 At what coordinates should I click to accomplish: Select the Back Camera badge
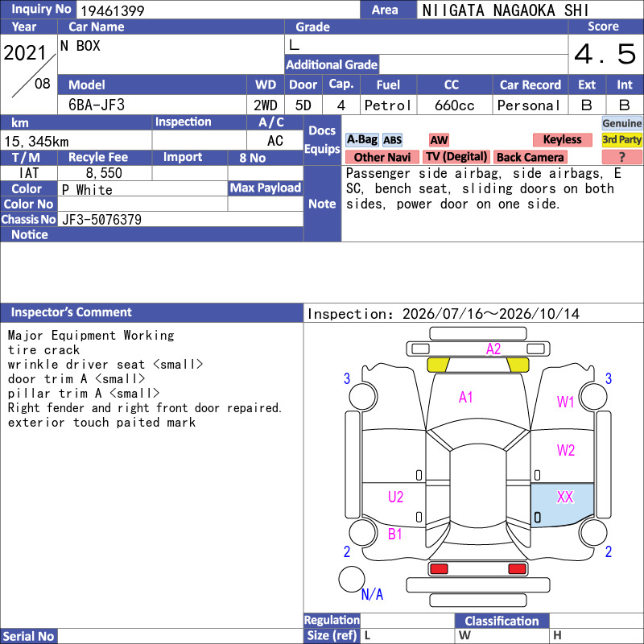pos(530,157)
